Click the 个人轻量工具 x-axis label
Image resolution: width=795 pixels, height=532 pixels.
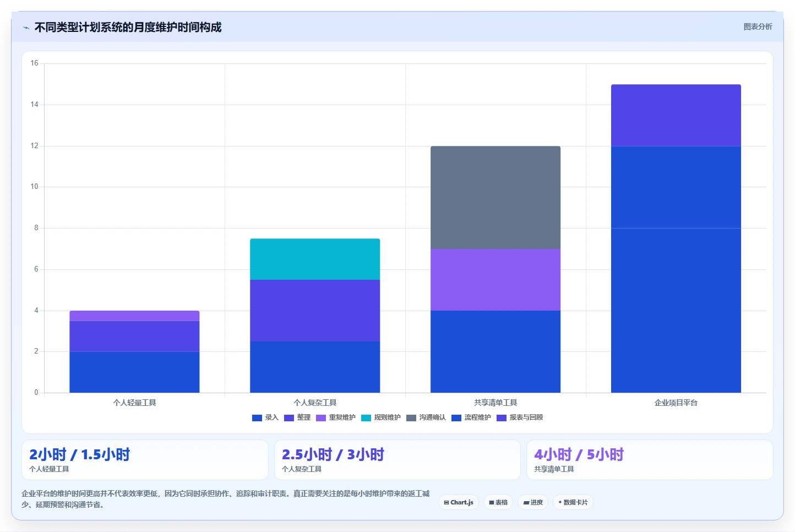tap(134, 403)
